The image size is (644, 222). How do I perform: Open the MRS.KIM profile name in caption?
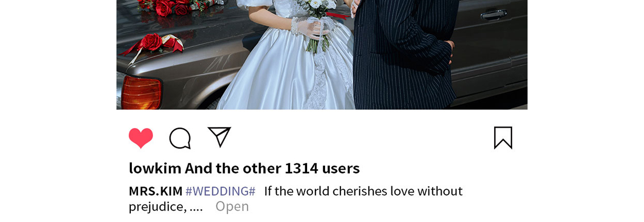156,191
